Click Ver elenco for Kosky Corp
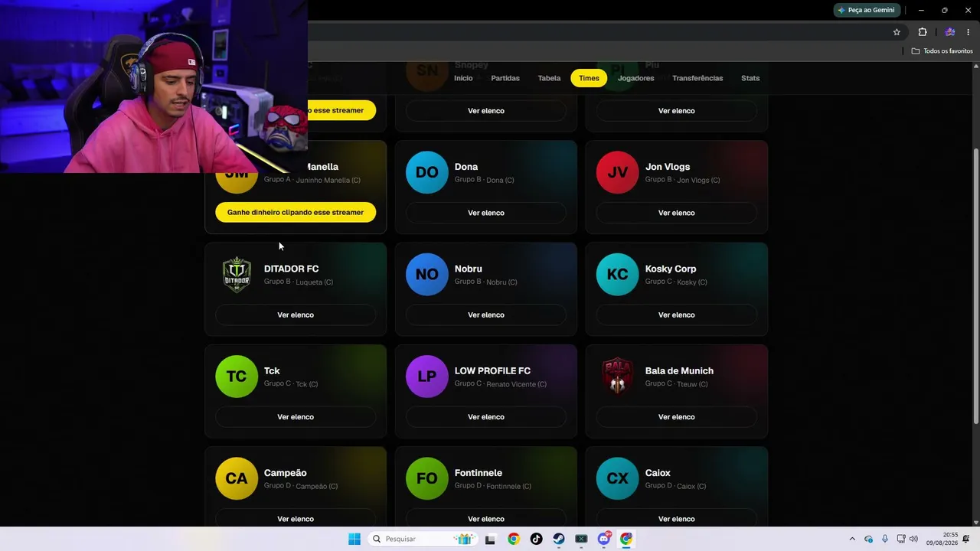The width and height of the screenshot is (980, 551). [x=677, y=315]
